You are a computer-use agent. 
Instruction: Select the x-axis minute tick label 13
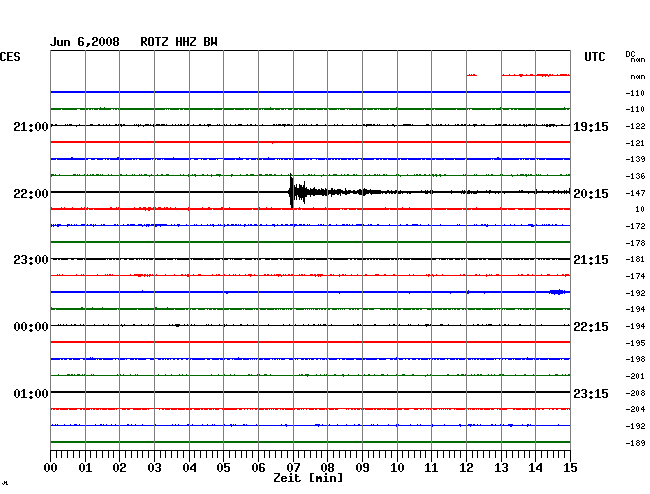tap(501, 468)
